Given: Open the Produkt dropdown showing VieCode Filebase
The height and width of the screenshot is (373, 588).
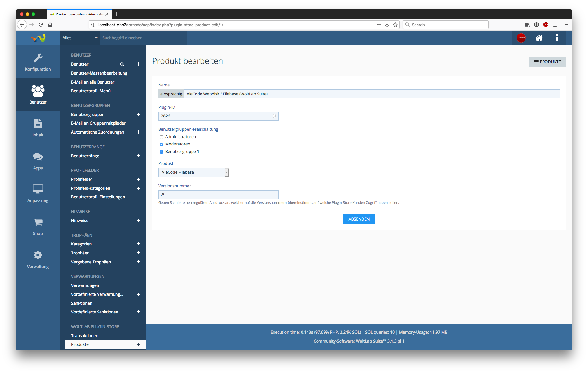Looking at the screenshot, I should 193,172.
